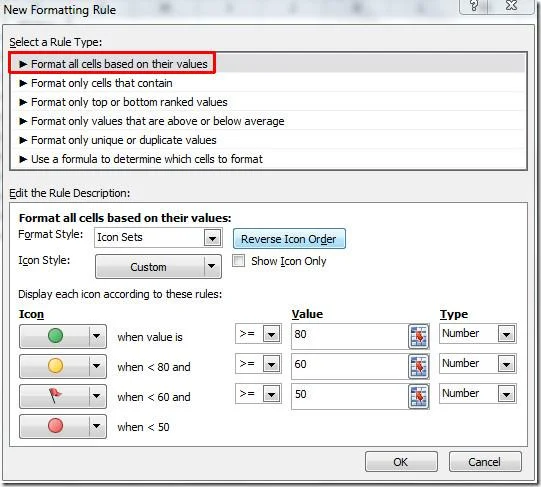
Task: Select 'Format only cells that contain' rule
Action: tap(268, 83)
